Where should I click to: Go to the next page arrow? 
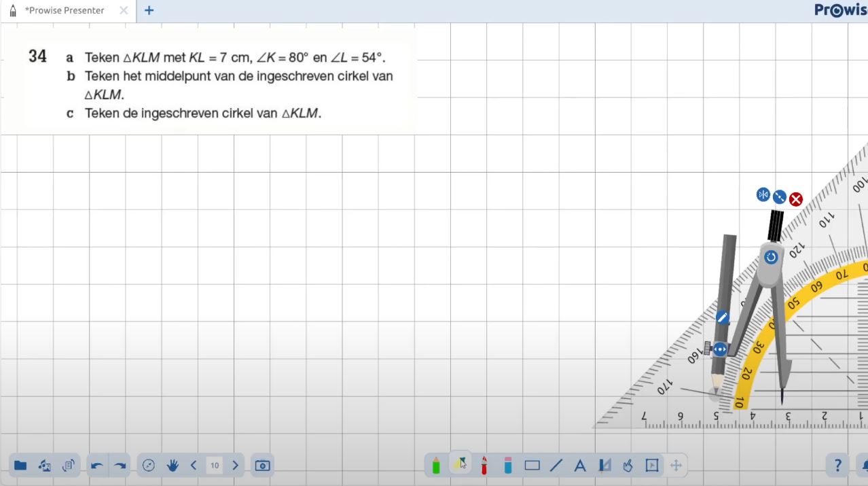(235, 466)
